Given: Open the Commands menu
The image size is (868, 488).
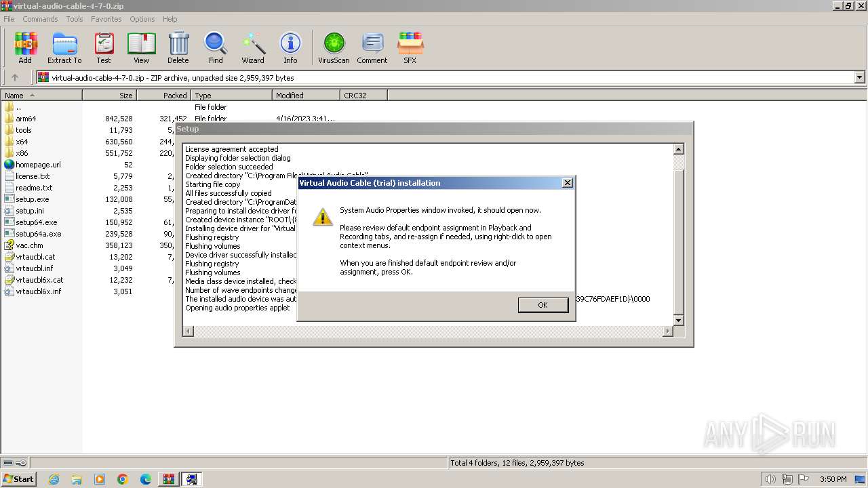Looking at the screenshot, I should [40, 19].
